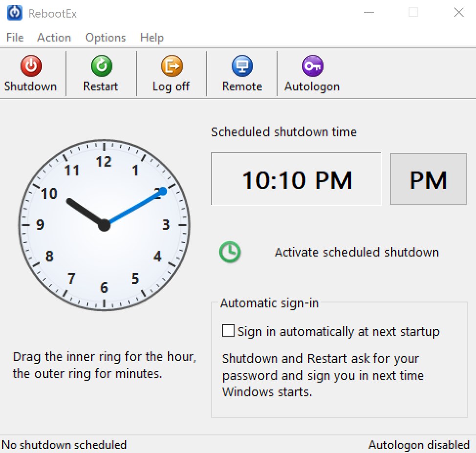Click the green clock schedule icon
Image resolution: width=476 pixels, height=453 pixels.
click(230, 252)
